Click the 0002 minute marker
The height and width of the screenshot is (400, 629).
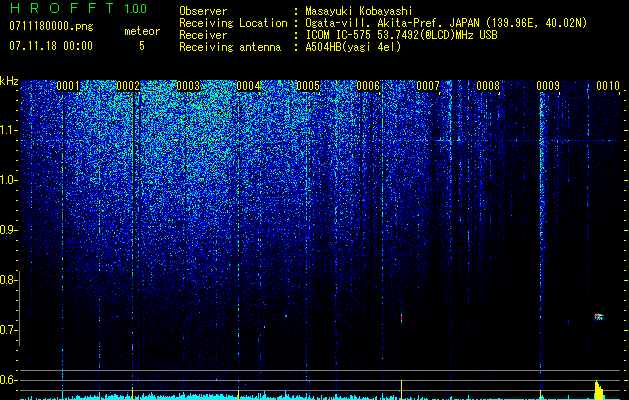coord(128,86)
